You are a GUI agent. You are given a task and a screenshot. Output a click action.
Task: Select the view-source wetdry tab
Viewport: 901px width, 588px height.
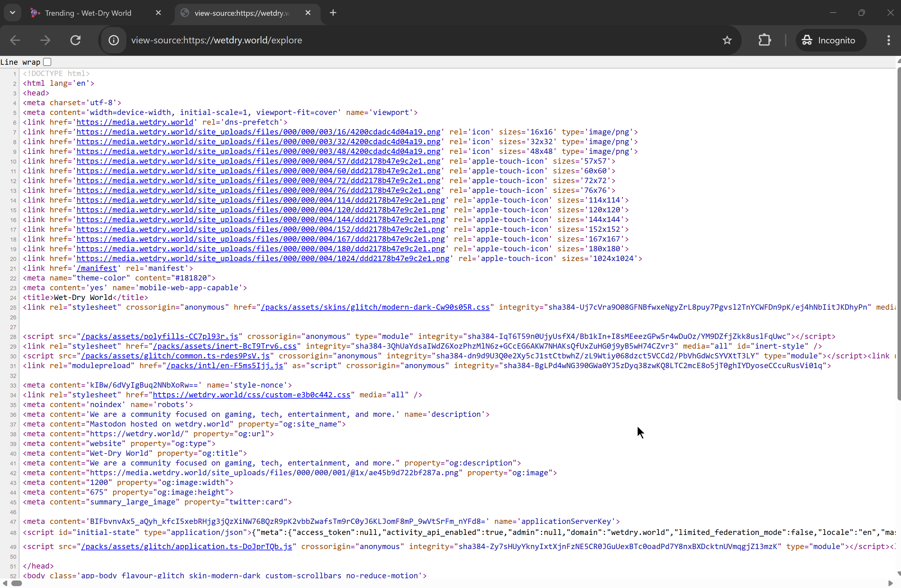(x=242, y=13)
